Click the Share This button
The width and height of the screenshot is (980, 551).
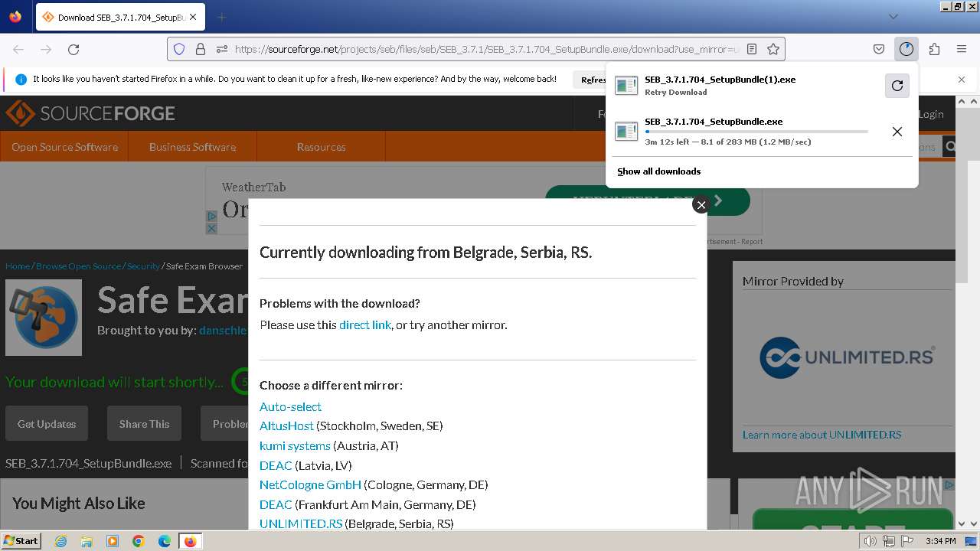(x=144, y=423)
